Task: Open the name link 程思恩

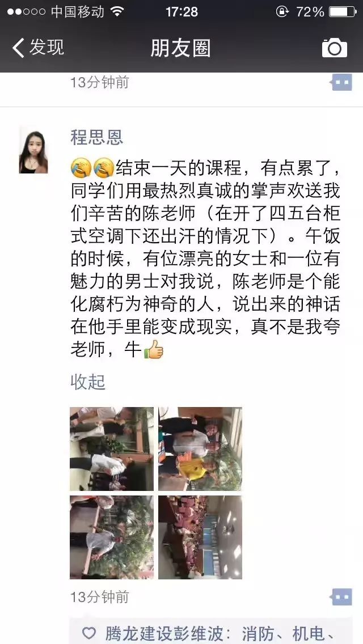Action: tap(96, 137)
